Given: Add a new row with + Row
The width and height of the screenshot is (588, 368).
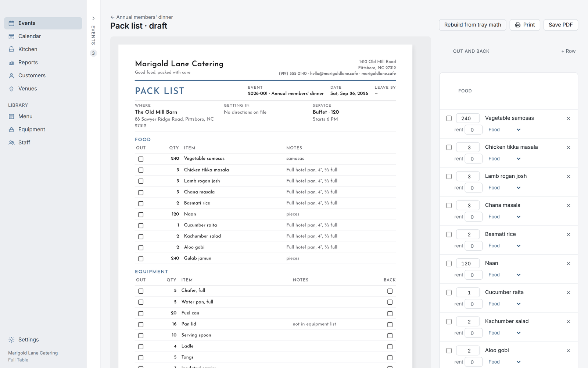Looking at the screenshot, I should tap(568, 51).
